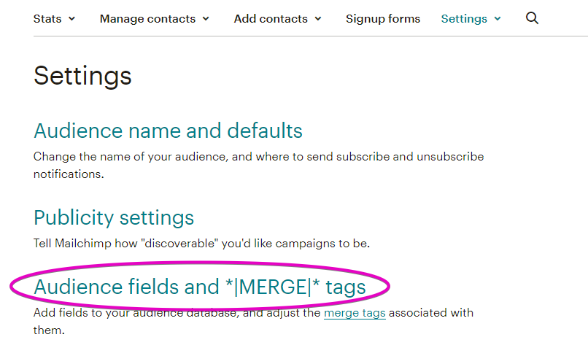Select the highlighted Settings menu label

464,19
